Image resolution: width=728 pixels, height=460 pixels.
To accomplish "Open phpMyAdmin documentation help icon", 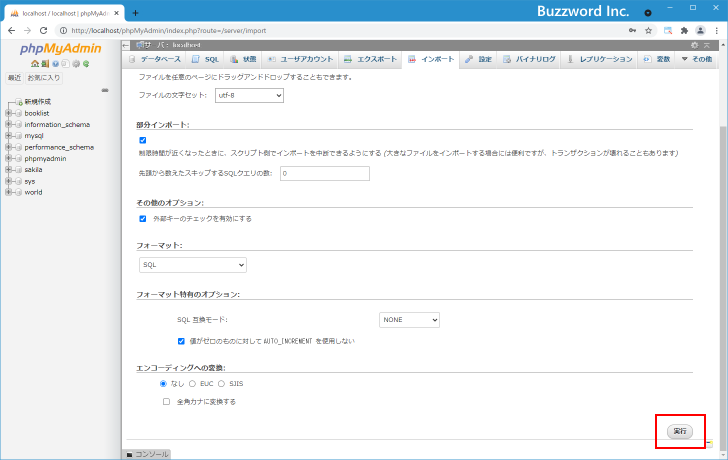I will pyautogui.click(x=55, y=64).
